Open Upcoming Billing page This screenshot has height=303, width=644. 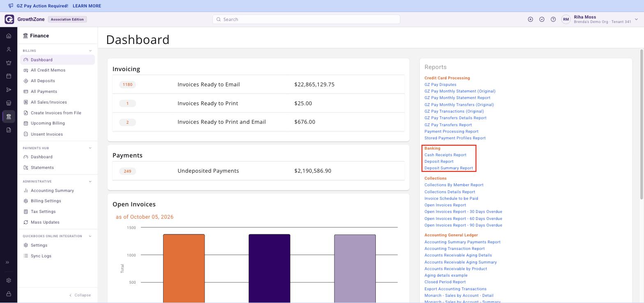pyautogui.click(x=48, y=123)
